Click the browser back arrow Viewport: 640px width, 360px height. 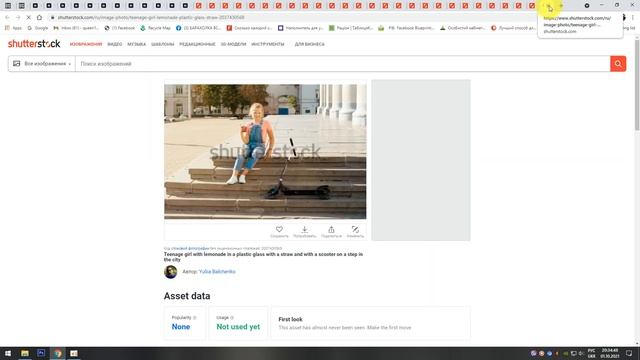coord(7,18)
